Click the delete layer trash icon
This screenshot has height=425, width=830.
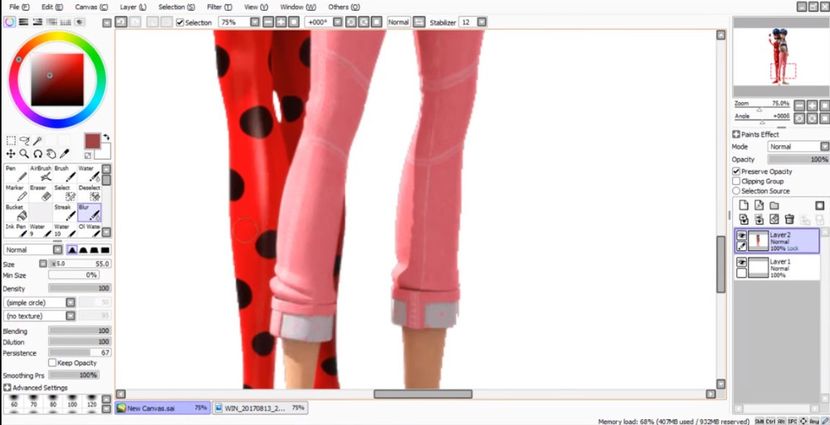(x=789, y=219)
